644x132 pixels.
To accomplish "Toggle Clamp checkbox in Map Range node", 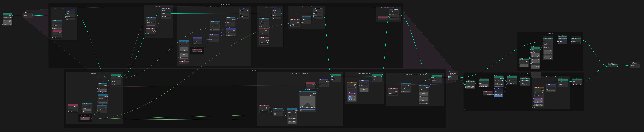I will coord(288,116).
